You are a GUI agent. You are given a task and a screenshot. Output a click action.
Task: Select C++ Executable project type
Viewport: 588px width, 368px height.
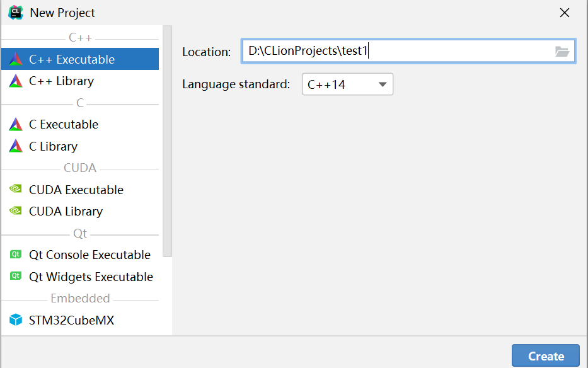pos(80,59)
